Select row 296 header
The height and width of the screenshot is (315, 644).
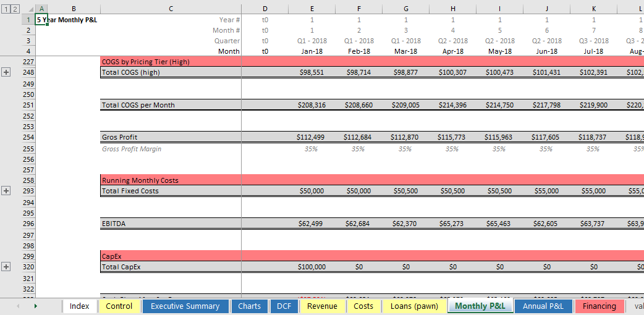tap(29, 224)
